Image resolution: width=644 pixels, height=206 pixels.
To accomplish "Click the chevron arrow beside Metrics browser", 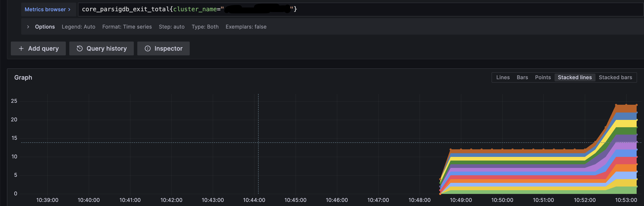I will pyautogui.click(x=69, y=9).
